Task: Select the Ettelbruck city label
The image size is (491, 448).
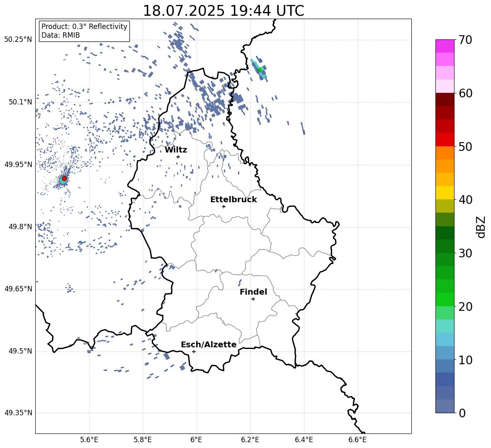Action: coord(233,200)
